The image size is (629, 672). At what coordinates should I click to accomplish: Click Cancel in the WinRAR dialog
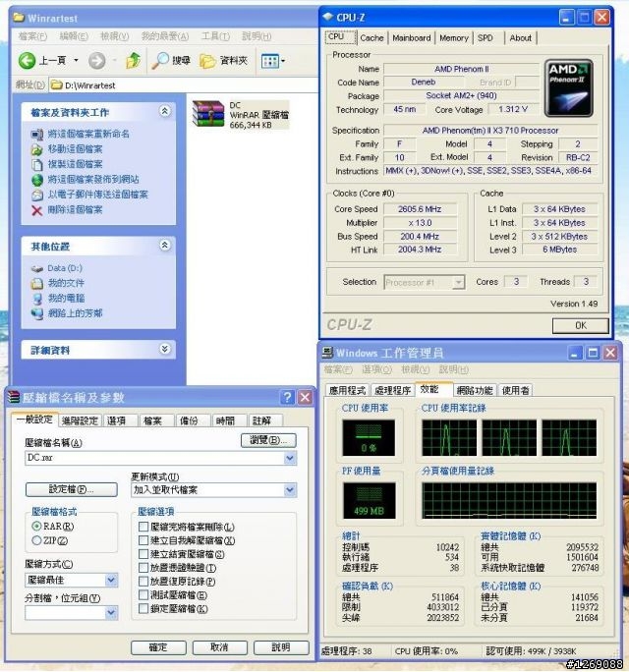pyautogui.click(x=219, y=647)
